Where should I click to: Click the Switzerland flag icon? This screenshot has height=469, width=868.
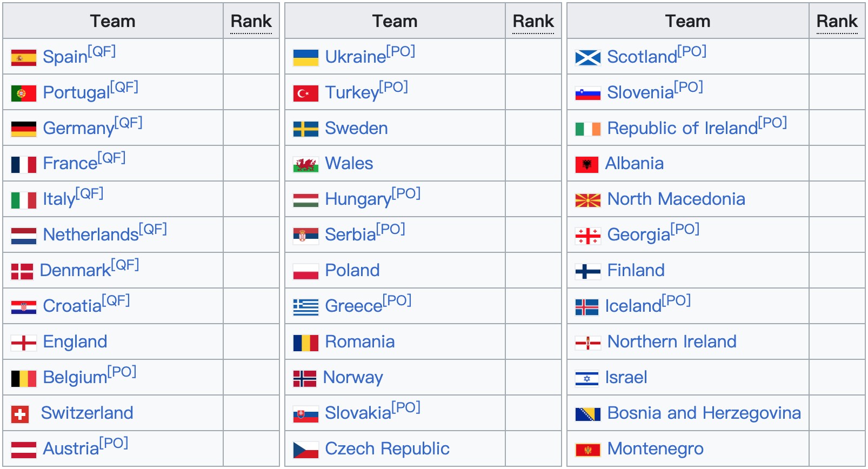pyautogui.click(x=20, y=414)
